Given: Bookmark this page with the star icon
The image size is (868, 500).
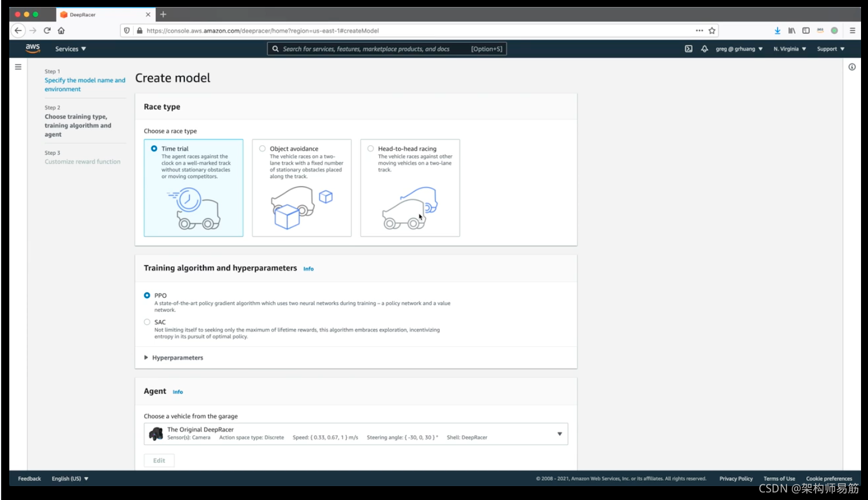Looking at the screenshot, I should point(712,31).
